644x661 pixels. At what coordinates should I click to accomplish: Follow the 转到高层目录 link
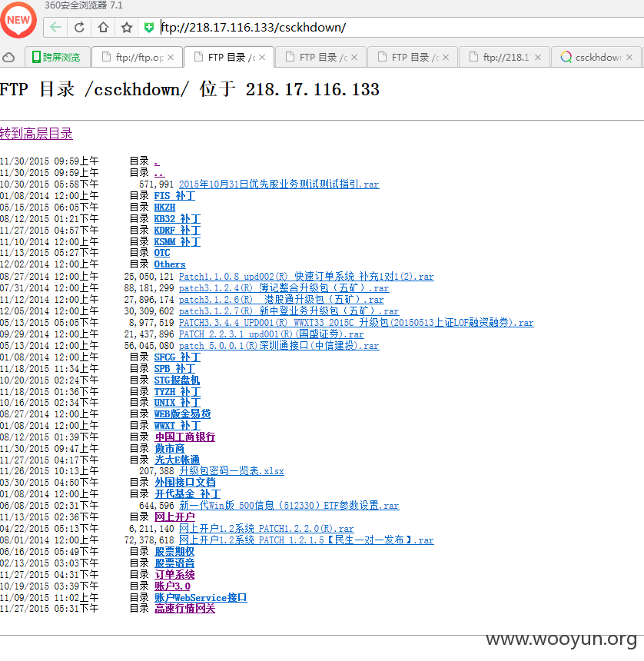point(36,134)
